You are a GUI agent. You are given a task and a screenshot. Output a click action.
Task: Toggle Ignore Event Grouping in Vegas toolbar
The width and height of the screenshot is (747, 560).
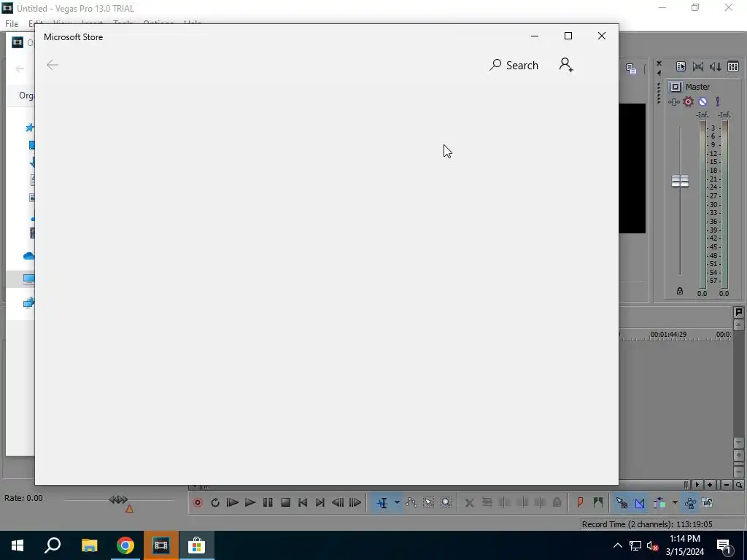click(x=708, y=502)
